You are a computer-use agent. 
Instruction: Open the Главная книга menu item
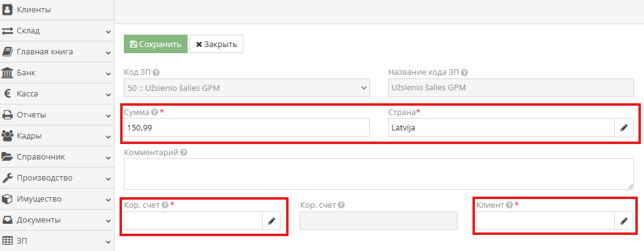coord(57,52)
